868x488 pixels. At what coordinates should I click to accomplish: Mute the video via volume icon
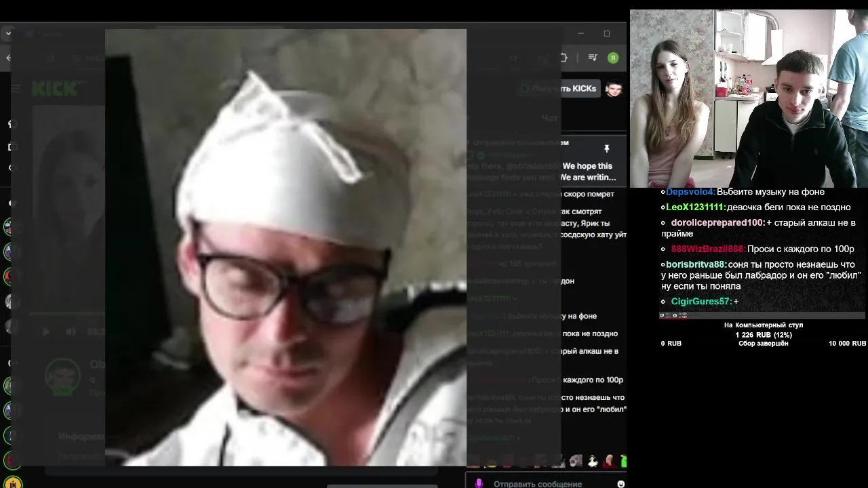(71, 331)
